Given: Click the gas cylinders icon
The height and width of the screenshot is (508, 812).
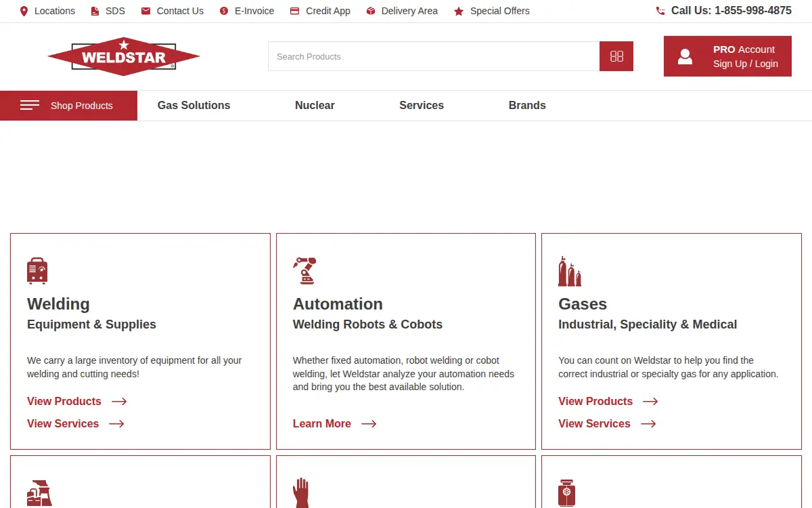Looking at the screenshot, I should (570, 271).
